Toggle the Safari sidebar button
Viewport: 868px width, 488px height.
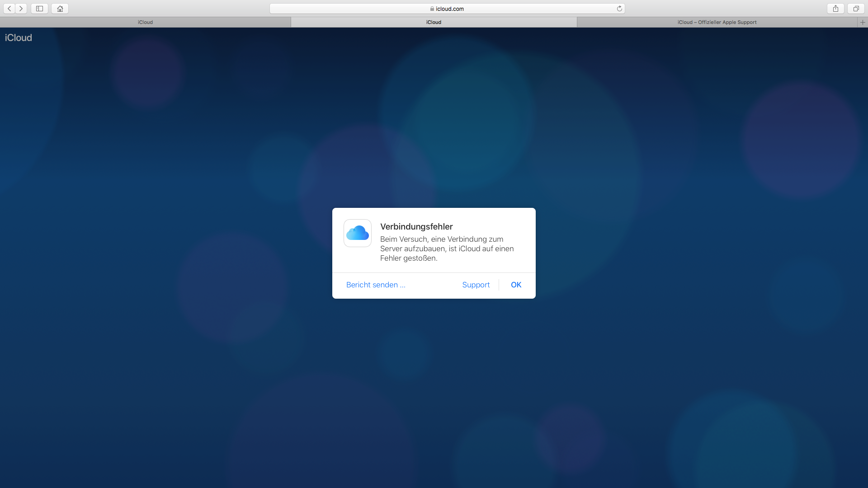pos(39,9)
